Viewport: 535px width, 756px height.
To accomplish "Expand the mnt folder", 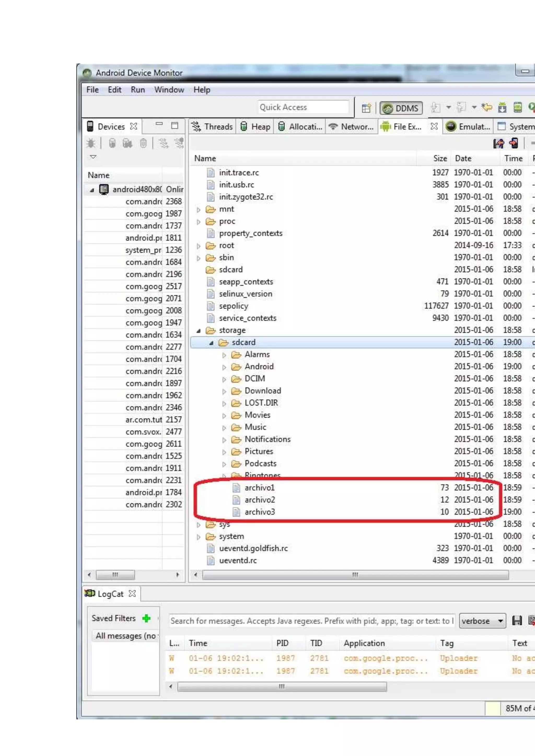I will pyautogui.click(x=198, y=209).
